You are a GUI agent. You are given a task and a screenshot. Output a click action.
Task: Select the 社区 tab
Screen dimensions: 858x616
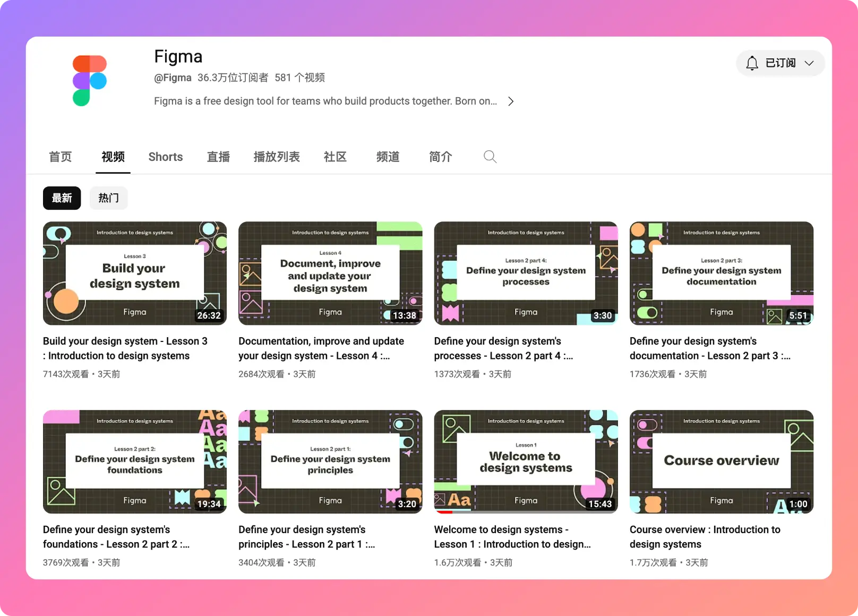[x=334, y=157]
